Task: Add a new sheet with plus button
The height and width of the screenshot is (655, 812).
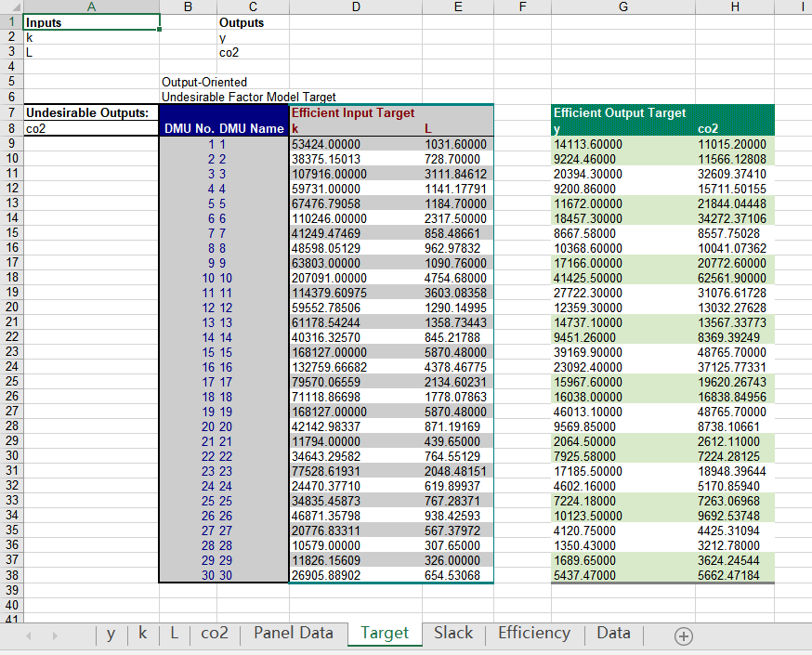Action: point(684,635)
